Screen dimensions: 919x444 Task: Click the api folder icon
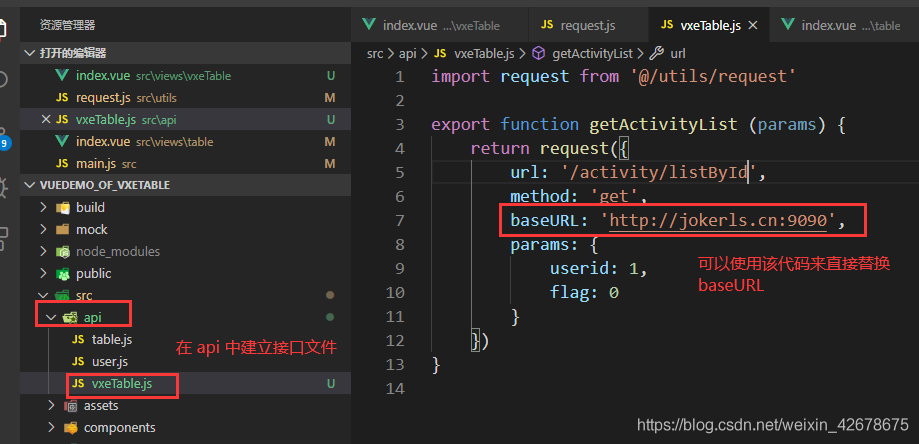pos(70,317)
